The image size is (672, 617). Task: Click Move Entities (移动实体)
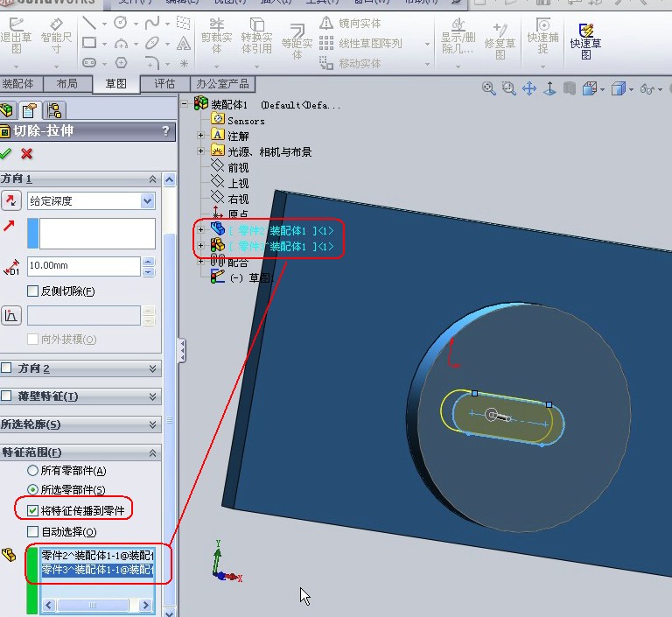[x=351, y=64]
